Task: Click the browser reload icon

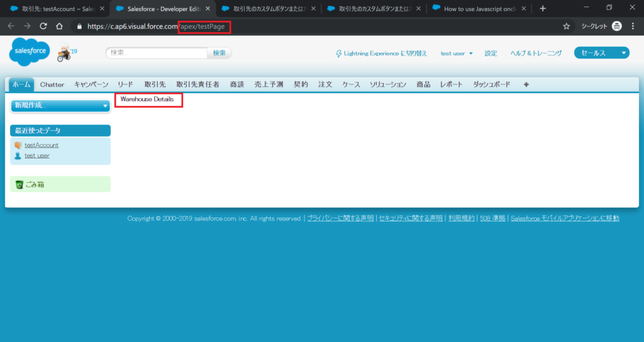Action: [x=43, y=26]
